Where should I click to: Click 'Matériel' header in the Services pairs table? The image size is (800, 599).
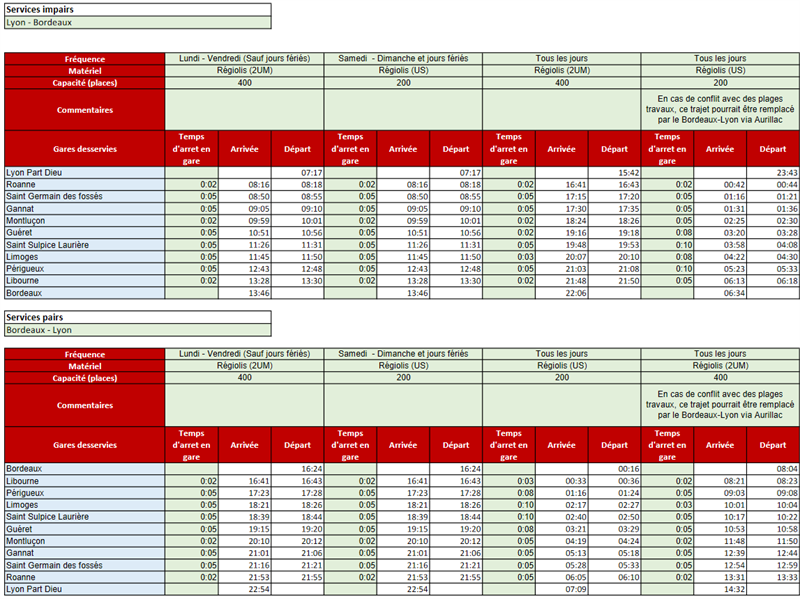tap(84, 366)
